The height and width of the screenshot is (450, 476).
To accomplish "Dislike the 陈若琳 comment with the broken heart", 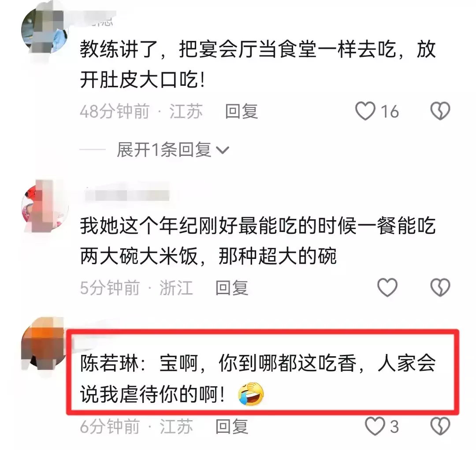I will click(x=440, y=426).
